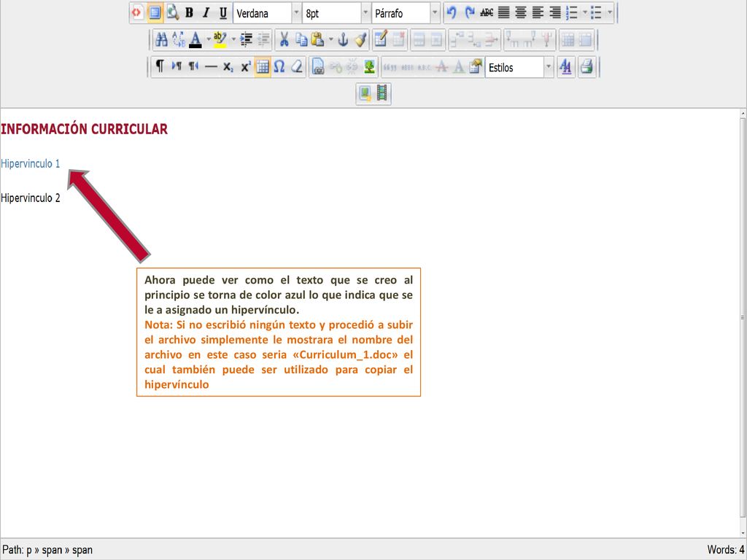Expand paste options arrow
Image resolution: width=747 pixels, height=560 pixels.
[x=330, y=40]
